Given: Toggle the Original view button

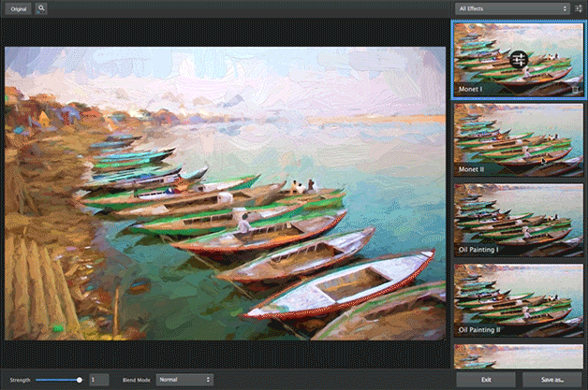Looking at the screenshot, I should point(19,9).
